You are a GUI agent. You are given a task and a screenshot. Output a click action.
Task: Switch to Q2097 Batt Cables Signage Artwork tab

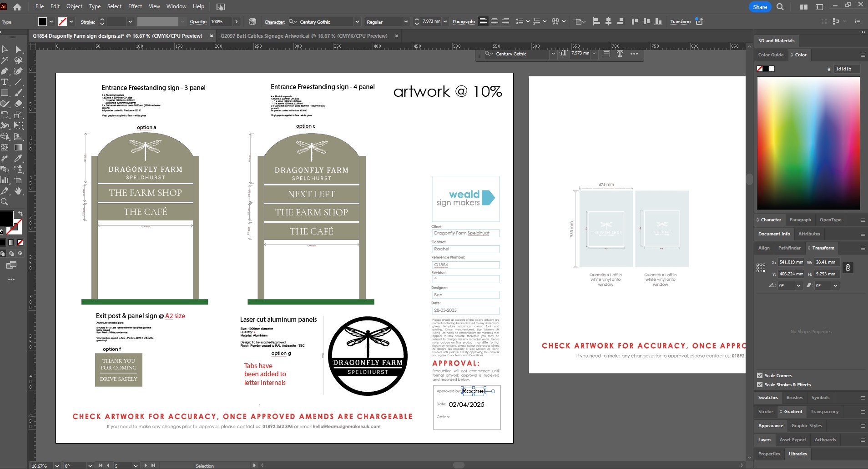[x=304, y=36]
